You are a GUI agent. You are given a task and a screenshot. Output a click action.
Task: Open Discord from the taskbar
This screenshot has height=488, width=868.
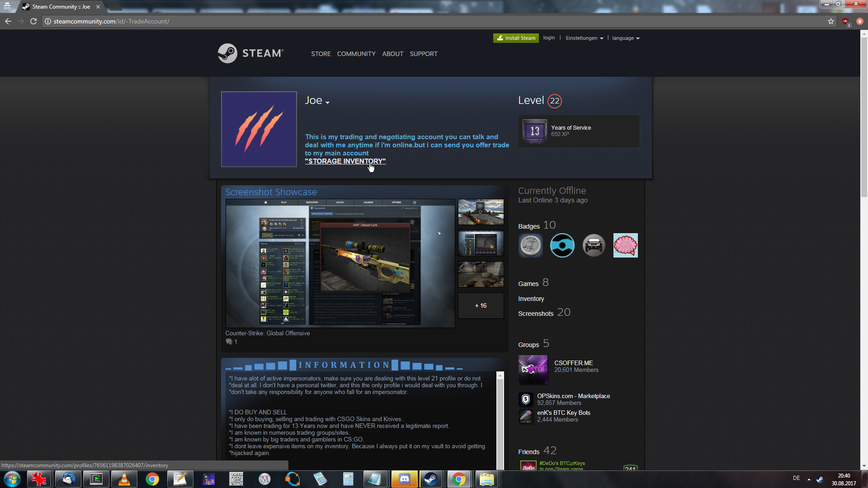point(404,479)
